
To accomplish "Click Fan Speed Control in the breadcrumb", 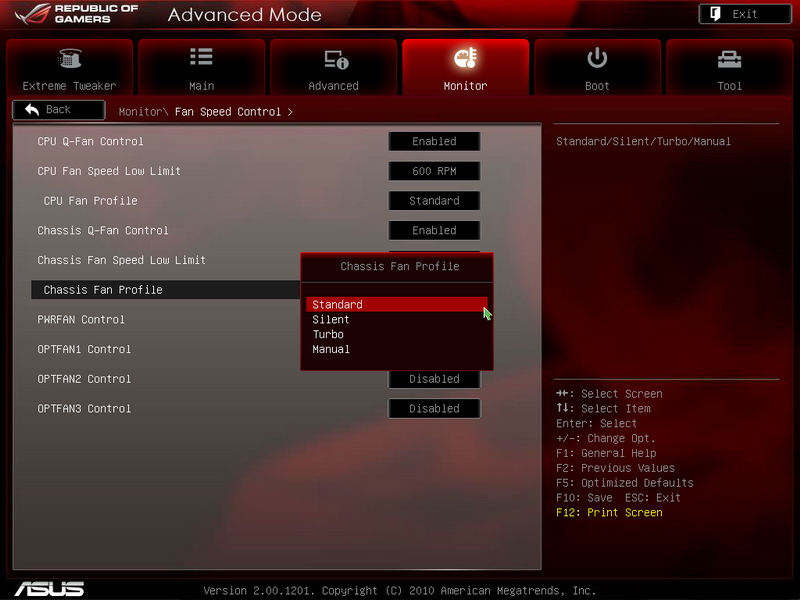I will [228, 112].
